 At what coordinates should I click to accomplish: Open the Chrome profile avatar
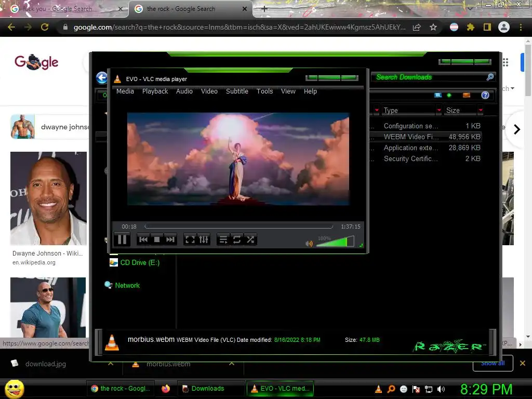click(503, 27)
